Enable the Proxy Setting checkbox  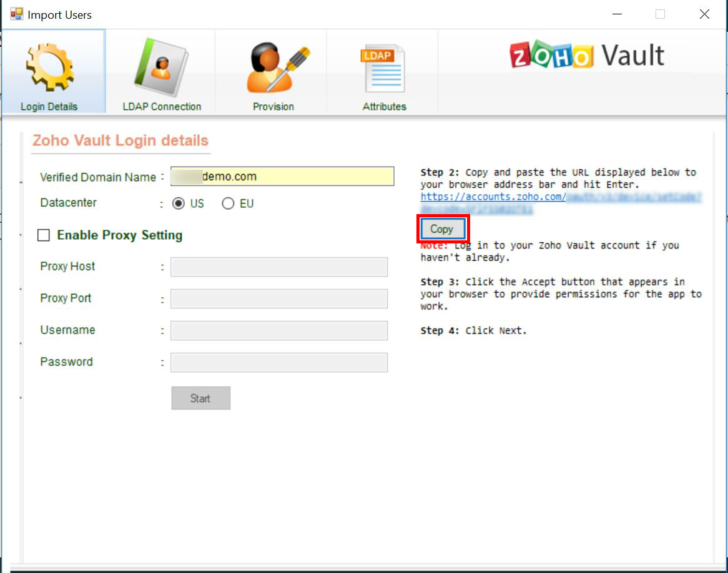pyautogui.click(x=44, y=235)
